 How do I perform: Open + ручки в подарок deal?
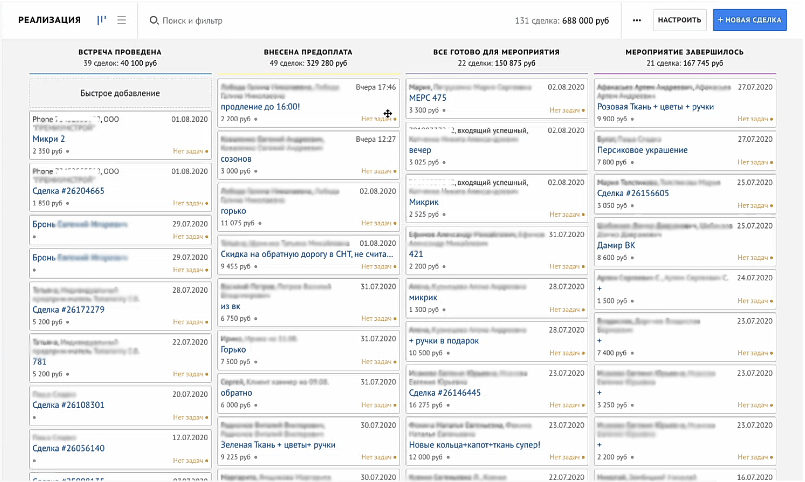click(x=444, y=341)
